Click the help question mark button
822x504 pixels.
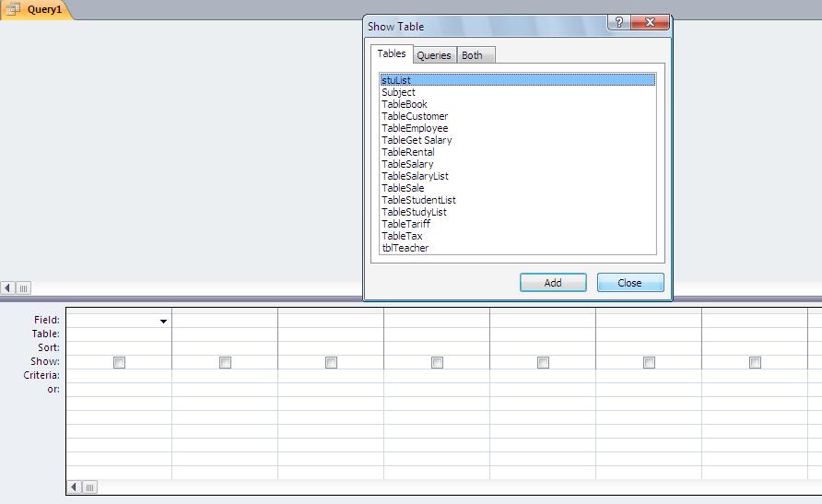pos(619,22)
